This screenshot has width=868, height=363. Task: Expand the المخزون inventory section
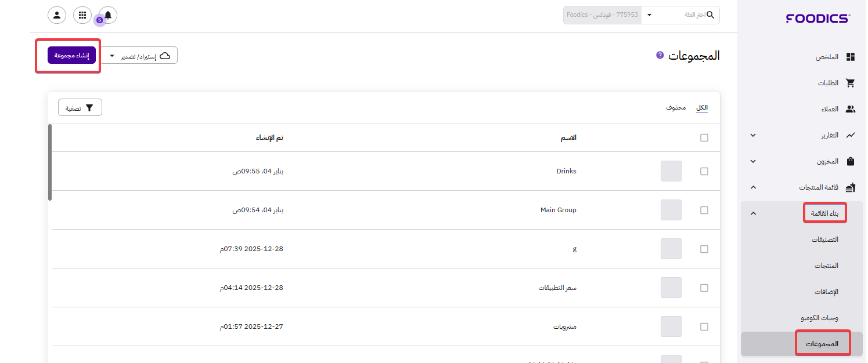pos(753,161)
